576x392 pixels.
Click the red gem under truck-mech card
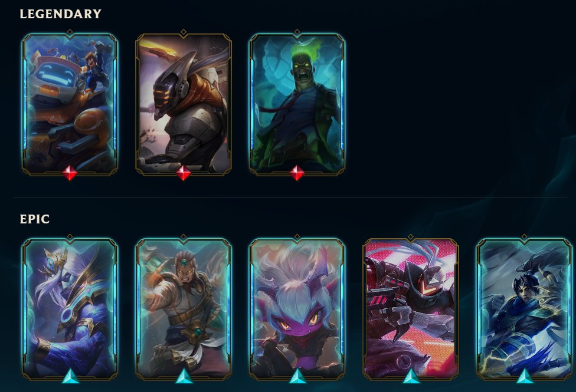(70, 173)
